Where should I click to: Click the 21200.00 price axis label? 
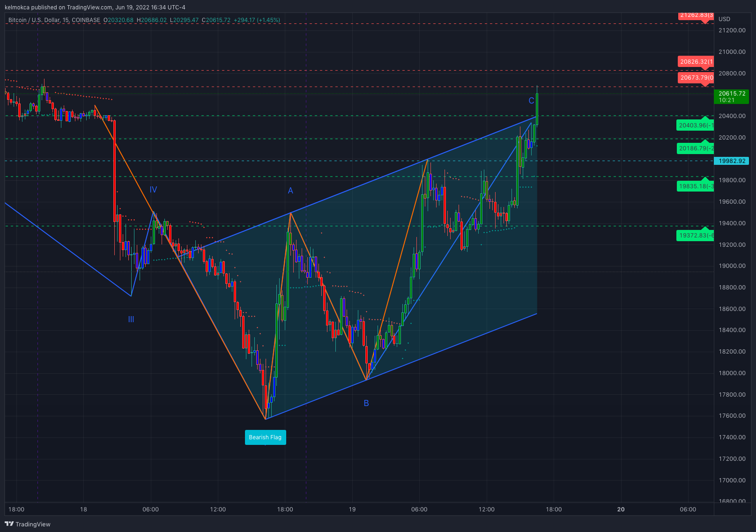[x=732, y=30]
